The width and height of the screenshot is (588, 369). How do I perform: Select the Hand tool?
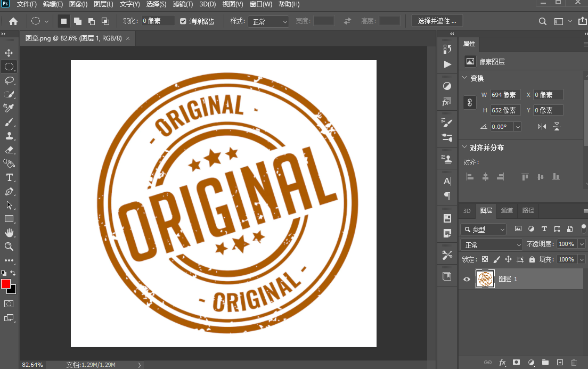(9, 233)
